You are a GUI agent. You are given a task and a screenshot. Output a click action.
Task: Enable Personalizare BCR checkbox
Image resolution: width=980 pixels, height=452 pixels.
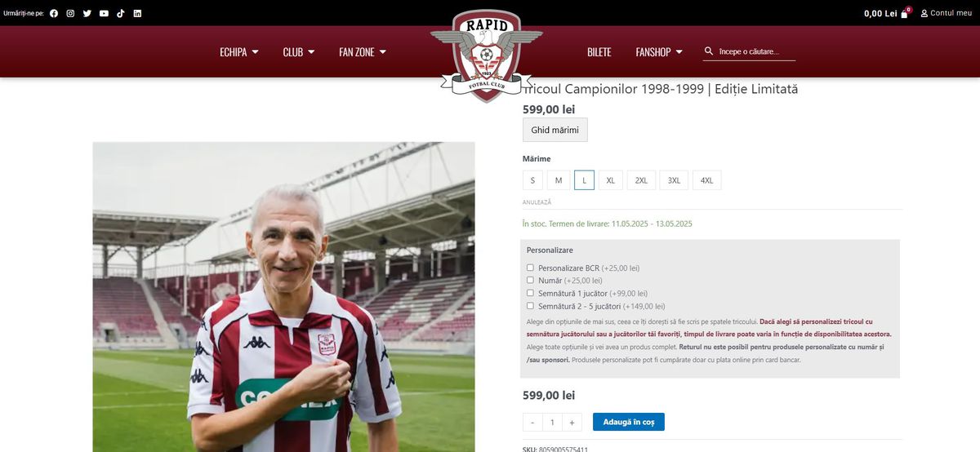pos(530,268)
